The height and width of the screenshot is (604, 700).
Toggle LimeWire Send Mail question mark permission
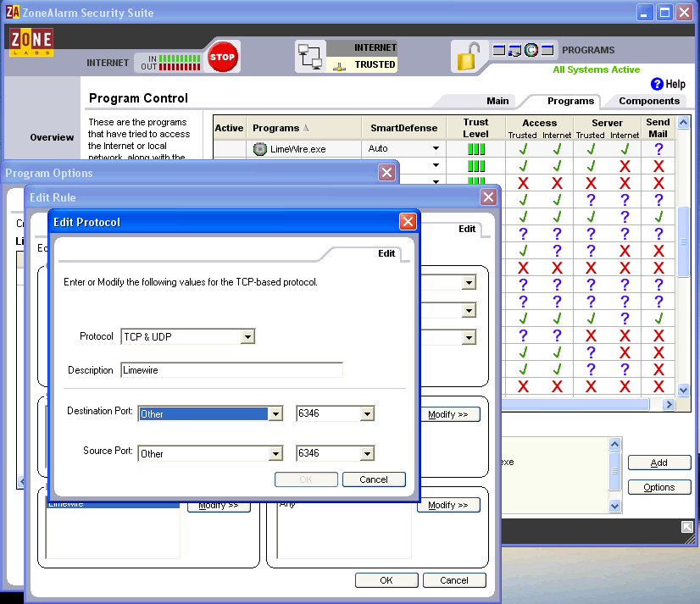click(658, 149)
